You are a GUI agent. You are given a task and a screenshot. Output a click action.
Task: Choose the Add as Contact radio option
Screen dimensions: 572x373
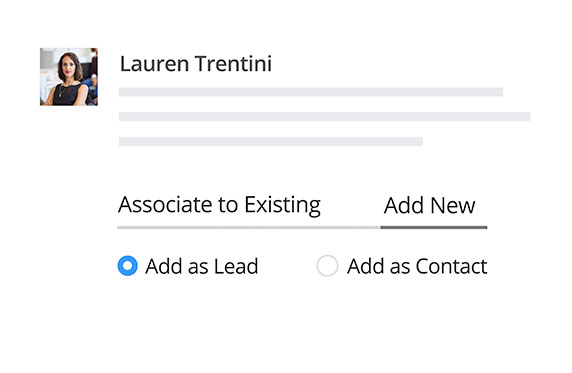point(327,266)
